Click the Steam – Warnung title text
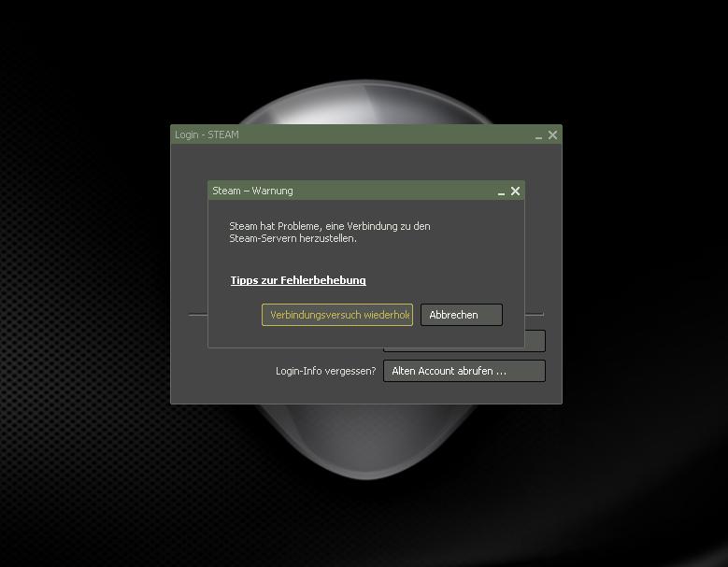 pyautogui.click(x=252, y=191)
